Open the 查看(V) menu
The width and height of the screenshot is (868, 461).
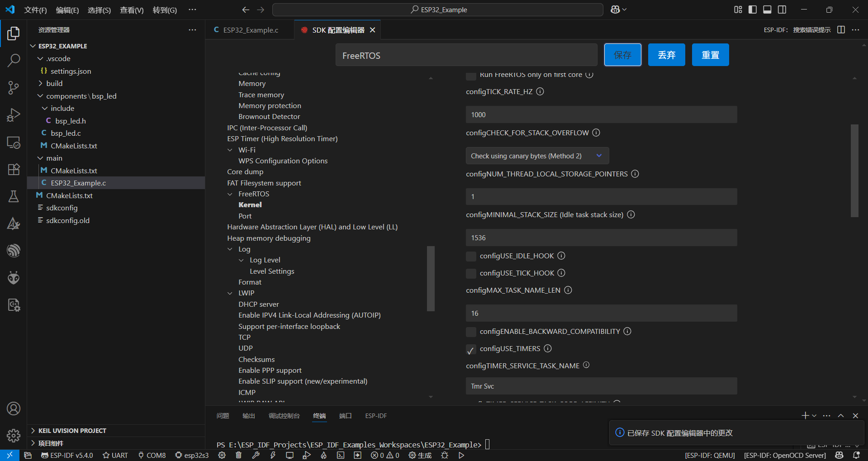[132, 10]
